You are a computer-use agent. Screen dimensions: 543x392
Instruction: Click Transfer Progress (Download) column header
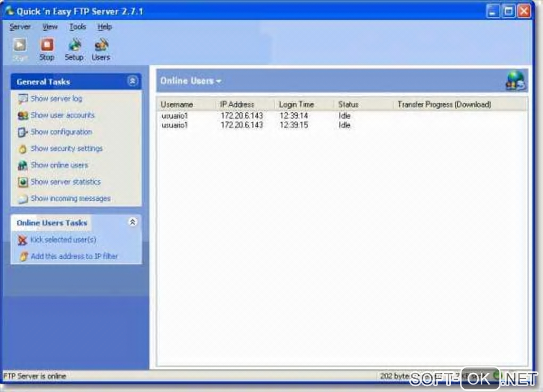click(x=460, y=104)
